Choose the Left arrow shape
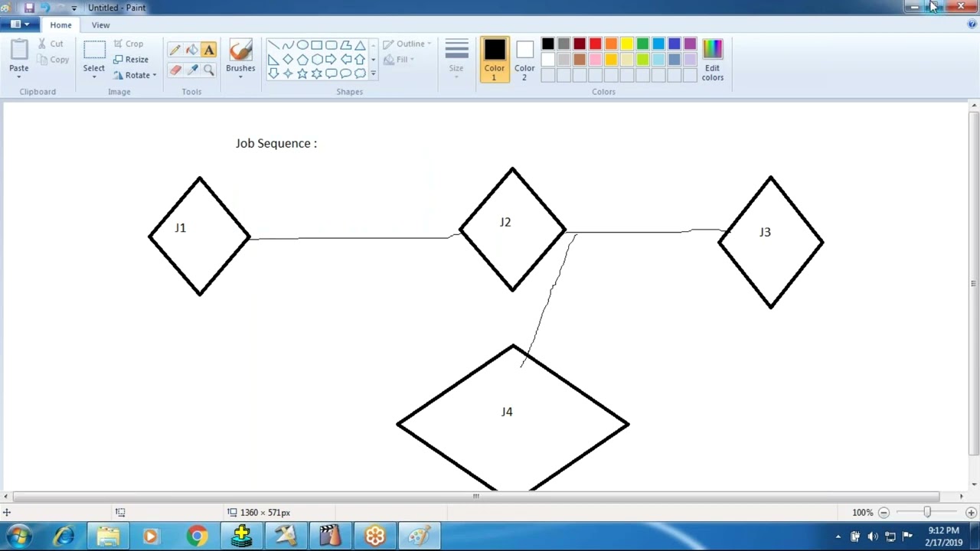 345,59
